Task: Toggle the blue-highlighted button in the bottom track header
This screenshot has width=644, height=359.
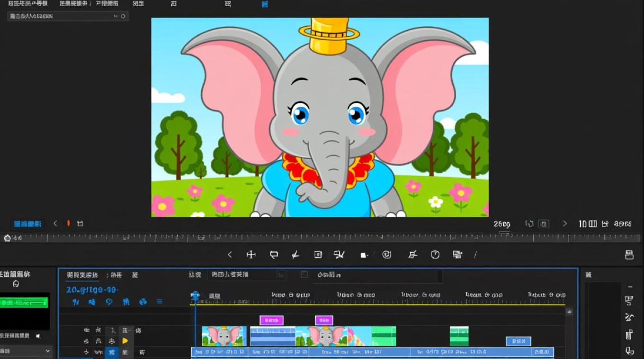Action: click(x=112, y=352)
